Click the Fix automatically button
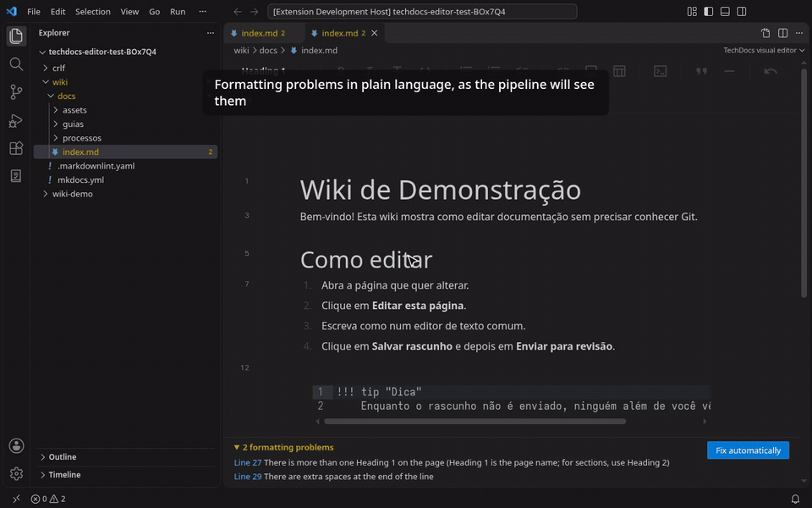This screenshot has width=812, height=508. coord(748,450)
